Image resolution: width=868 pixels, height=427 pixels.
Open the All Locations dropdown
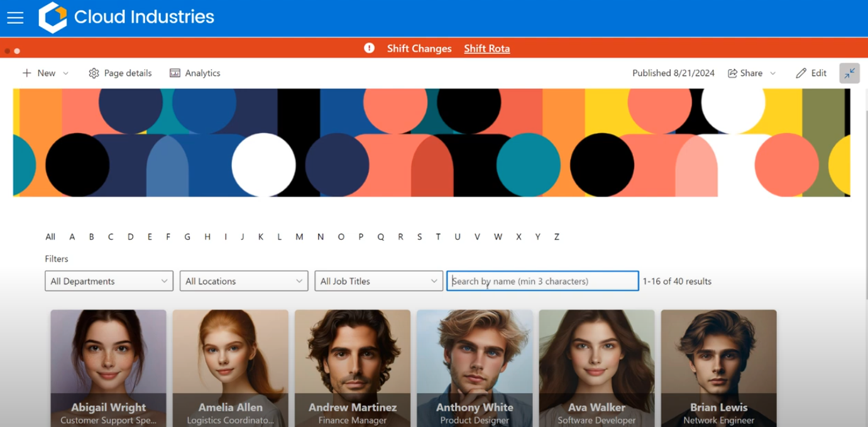[x=244, y=281]
